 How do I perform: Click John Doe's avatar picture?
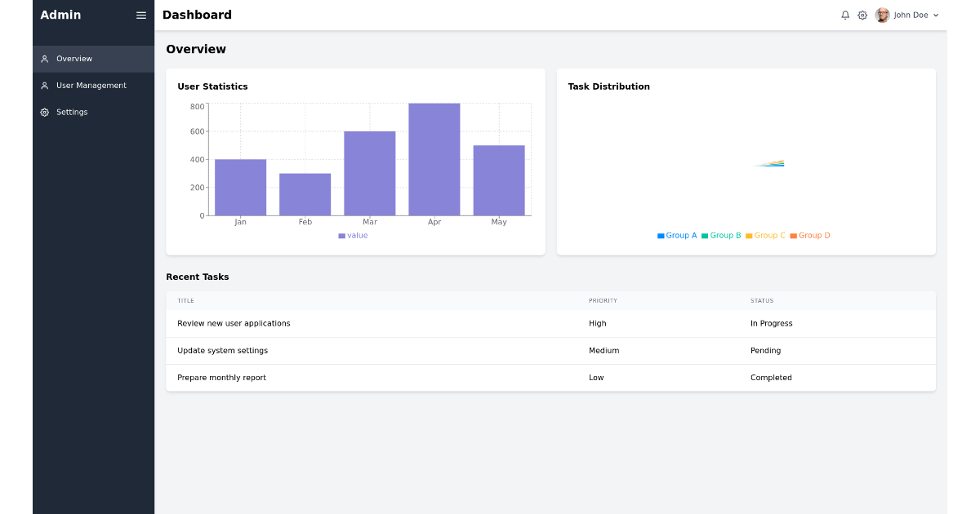[x=881, y=15]
